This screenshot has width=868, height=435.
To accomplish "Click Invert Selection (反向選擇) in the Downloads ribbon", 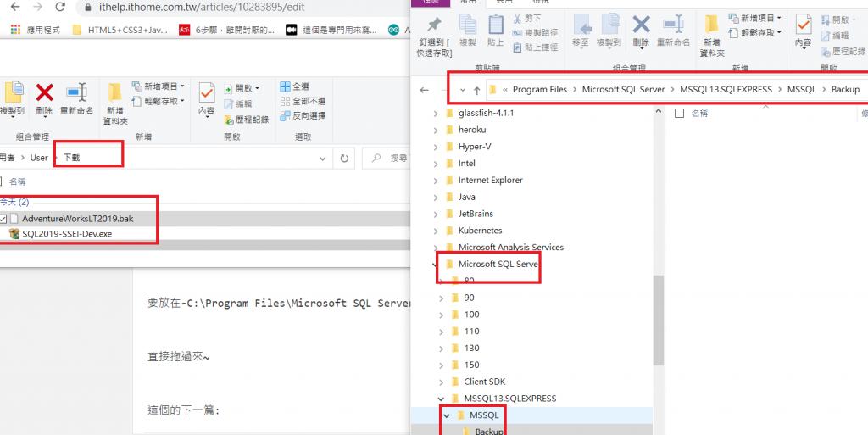I will pos(303,115).
